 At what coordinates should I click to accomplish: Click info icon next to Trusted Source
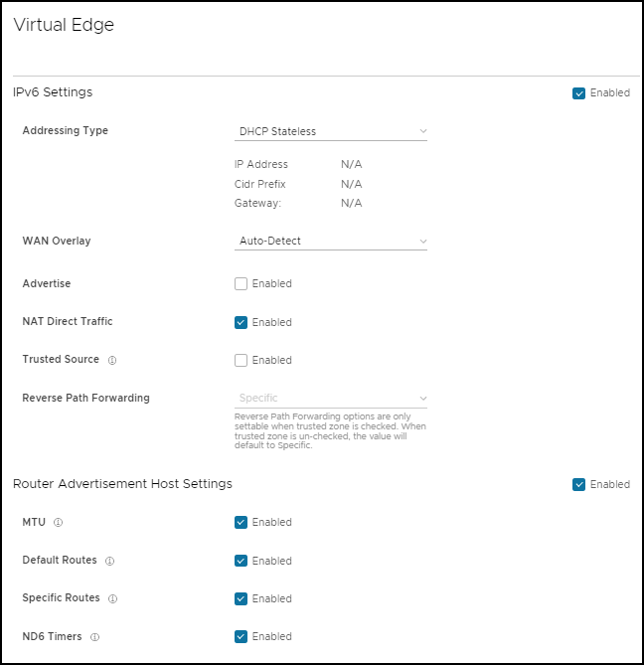[112, 360]
